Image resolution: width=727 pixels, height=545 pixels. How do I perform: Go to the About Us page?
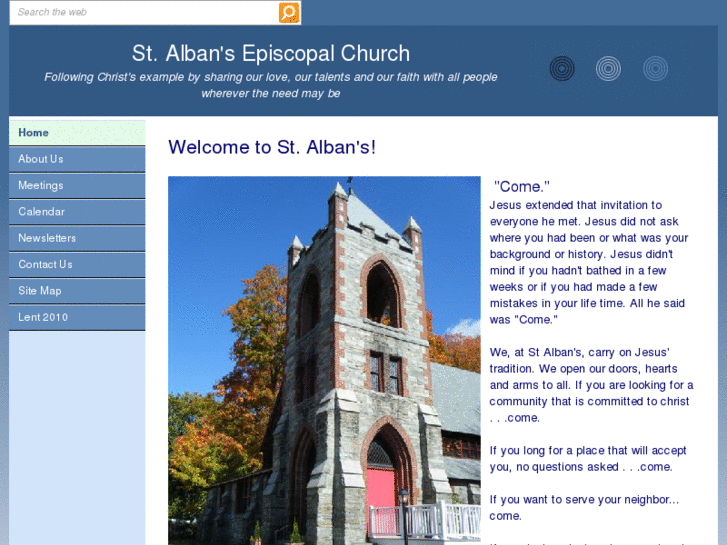77,159
